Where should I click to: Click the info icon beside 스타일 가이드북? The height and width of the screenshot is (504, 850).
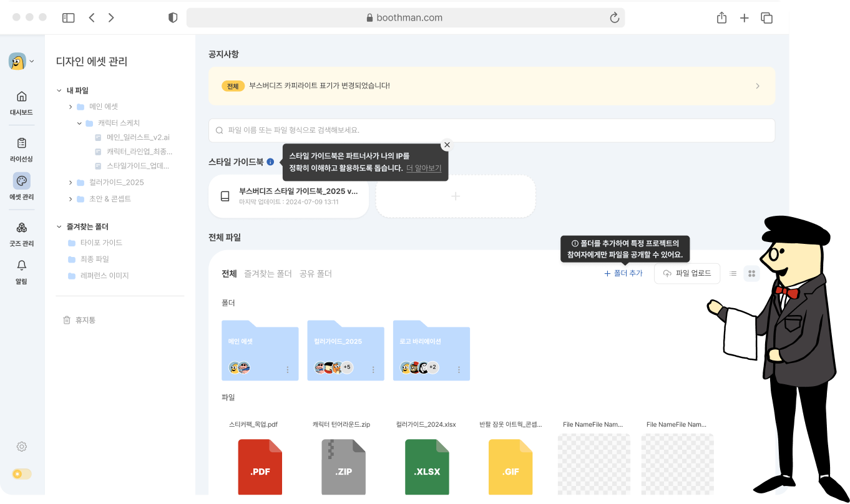point(270,162)
